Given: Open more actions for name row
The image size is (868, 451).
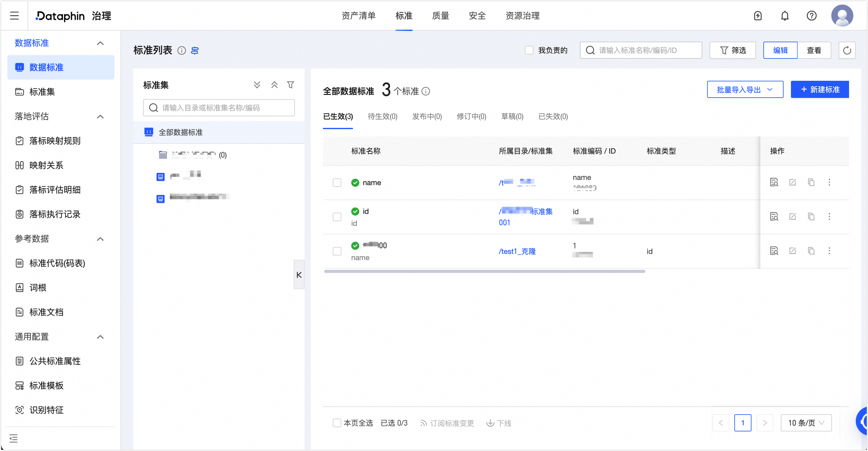Looking at the screenshot, I should [x=829, y=182].
